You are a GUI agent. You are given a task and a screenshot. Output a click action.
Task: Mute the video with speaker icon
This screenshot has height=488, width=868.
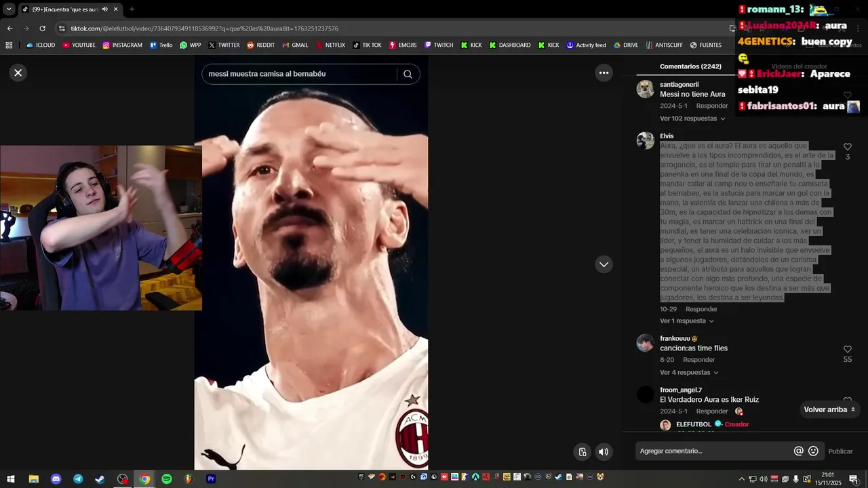(x=603, y=452)
